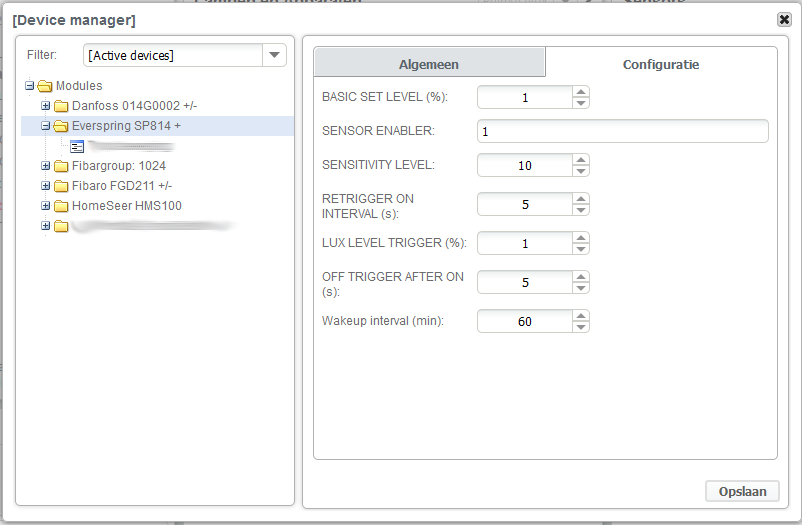Collapse the Everspring SP814 tree node
The width and height of the screenshot is (802, 525).
46,126
